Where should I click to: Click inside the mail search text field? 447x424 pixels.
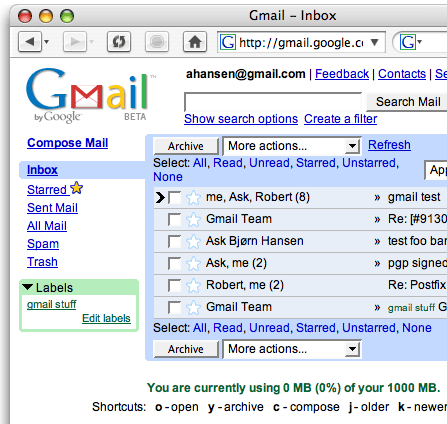(x=273, y=102)
